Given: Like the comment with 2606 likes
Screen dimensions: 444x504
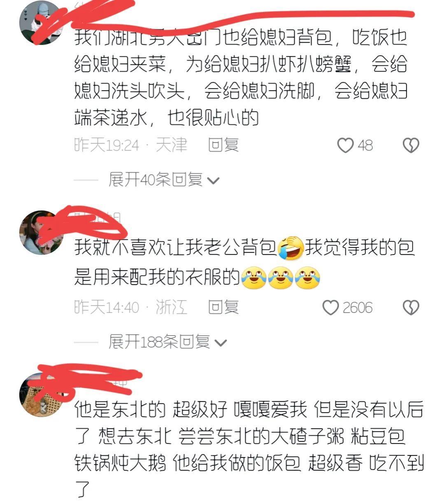Looking at the screenshot, I should [330, 308].
